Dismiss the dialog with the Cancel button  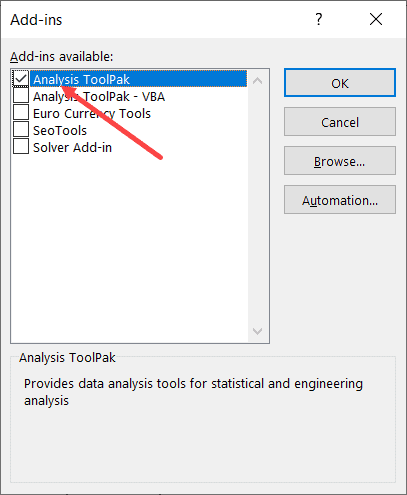point(340,122)
